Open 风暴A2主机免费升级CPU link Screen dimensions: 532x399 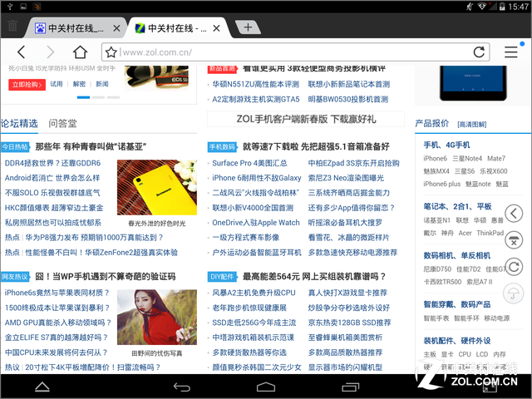pyautogui.click(x=254, y=293)
